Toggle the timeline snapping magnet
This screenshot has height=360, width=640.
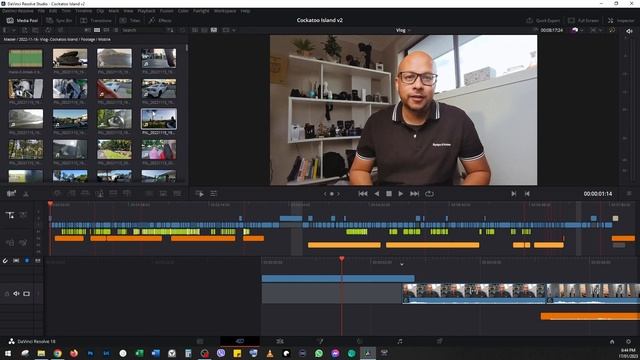tap(5, 260)
